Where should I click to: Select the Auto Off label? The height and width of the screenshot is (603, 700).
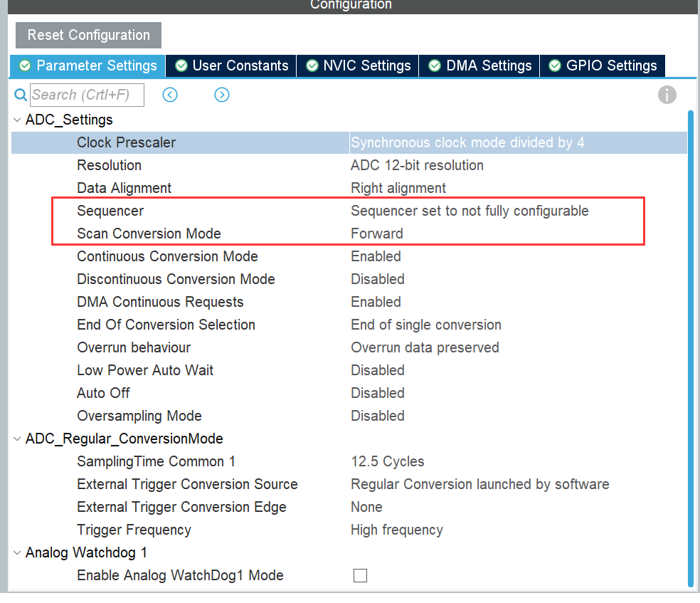103,393
